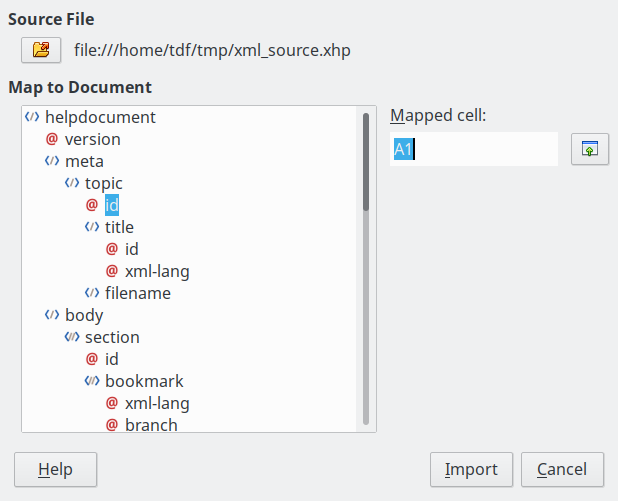This screenshot has width=618, height=501.
Task: Click the browse source file folder icon
Action: (41, 49)
